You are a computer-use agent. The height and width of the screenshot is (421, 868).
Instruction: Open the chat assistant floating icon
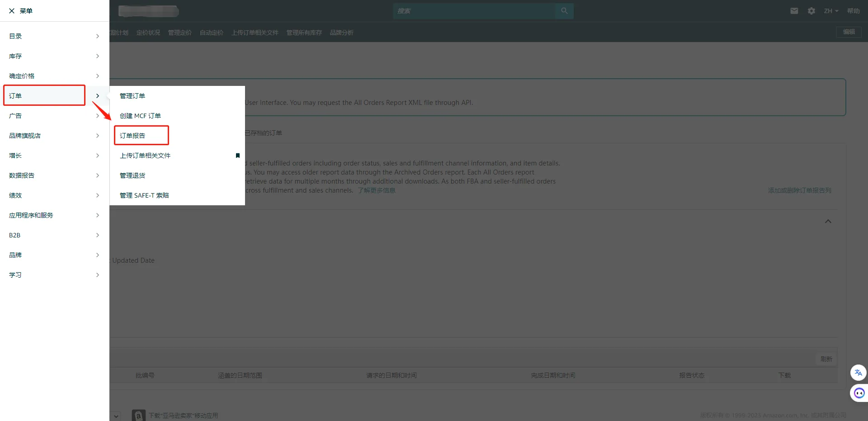coord(859,393)
